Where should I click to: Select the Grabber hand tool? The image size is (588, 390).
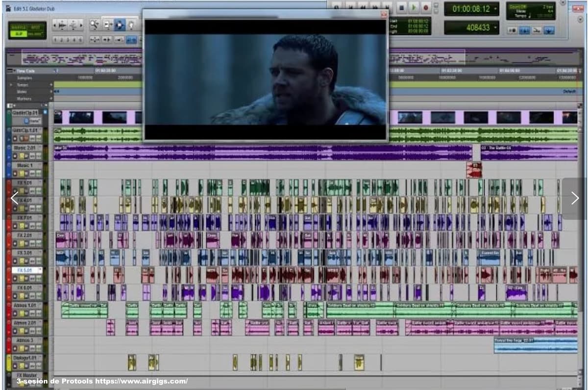pyautogui.click(x=131, y=25)
